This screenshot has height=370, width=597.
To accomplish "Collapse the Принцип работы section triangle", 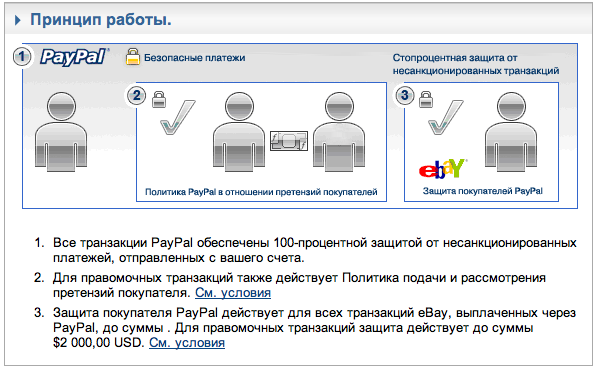I will [18, 20].
